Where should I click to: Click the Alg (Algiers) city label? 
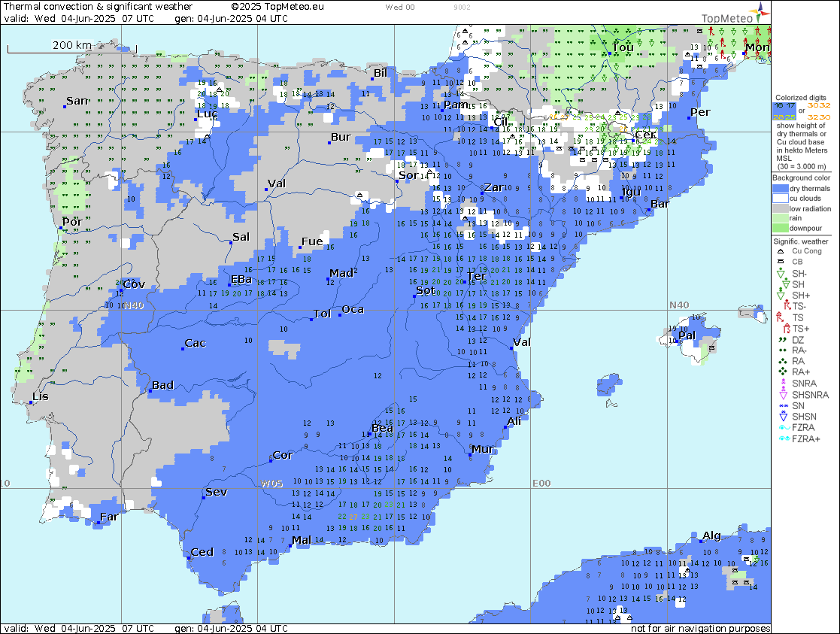711,535
